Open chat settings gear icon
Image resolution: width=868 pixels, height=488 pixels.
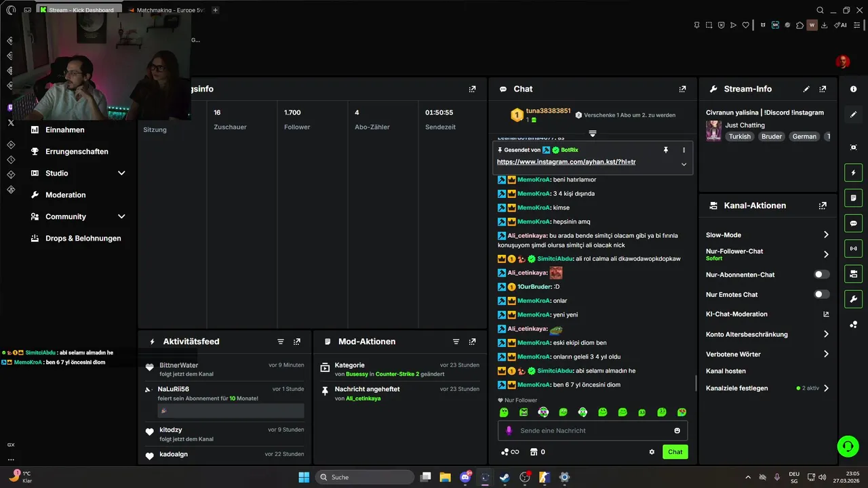pos(652,452)
